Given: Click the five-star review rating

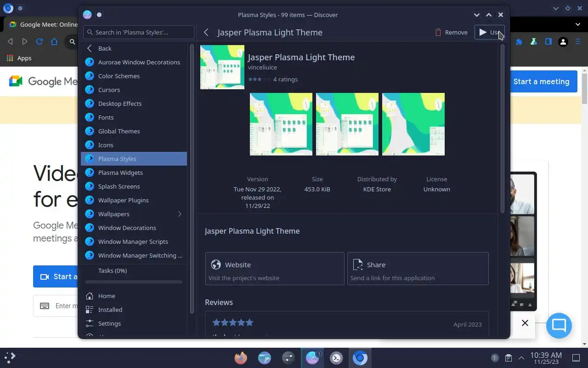Looking at the screenshot, I should point(233,322).
